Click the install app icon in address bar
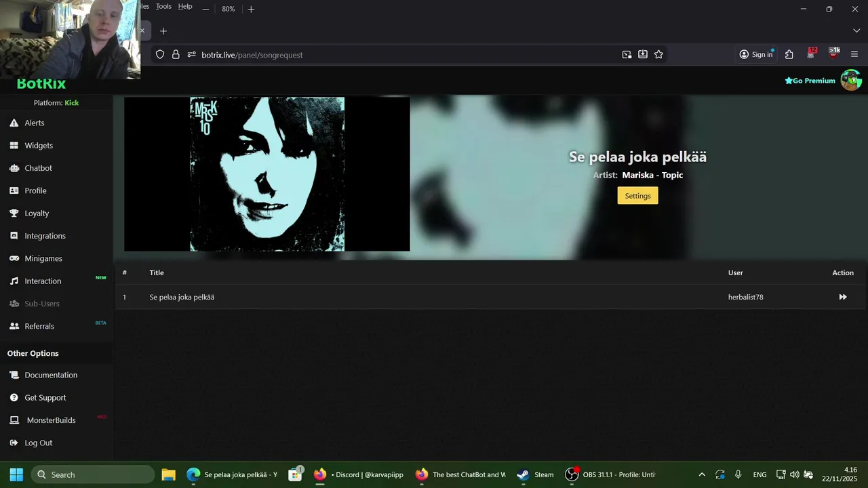 click(643, 54)
